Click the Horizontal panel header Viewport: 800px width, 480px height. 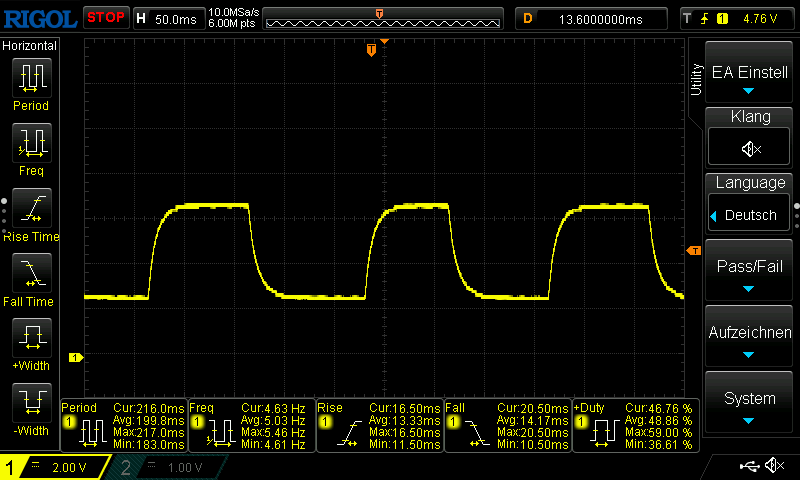point(30,46)
